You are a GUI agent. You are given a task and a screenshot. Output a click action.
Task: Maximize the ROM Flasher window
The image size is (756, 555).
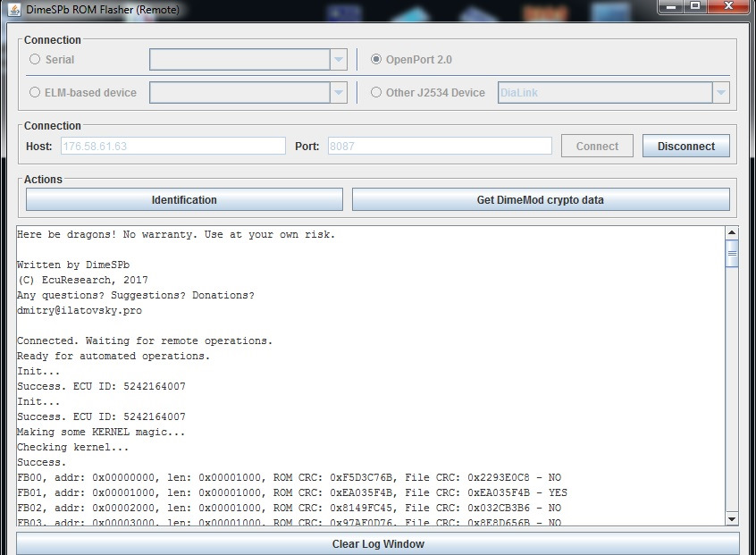pos(694,6)
